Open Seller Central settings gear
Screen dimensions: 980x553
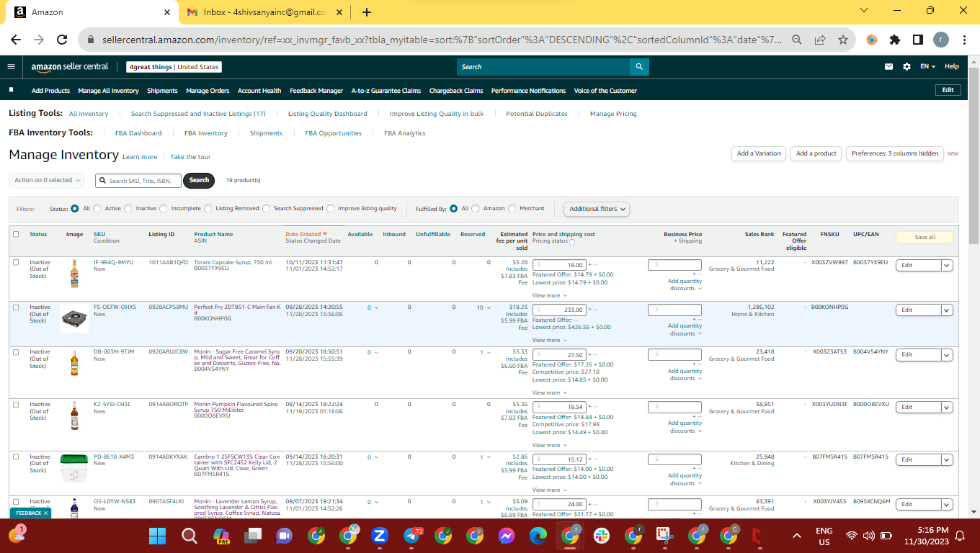point(906,67)
